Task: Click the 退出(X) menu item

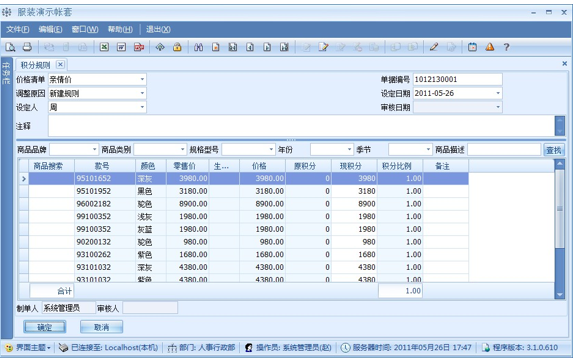Action: coord(158,29)
